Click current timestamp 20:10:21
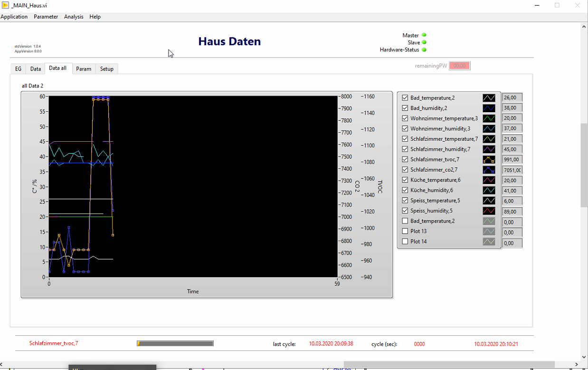Image resolution: width=588 pixels, height=370 pixels. coord(496,344)
